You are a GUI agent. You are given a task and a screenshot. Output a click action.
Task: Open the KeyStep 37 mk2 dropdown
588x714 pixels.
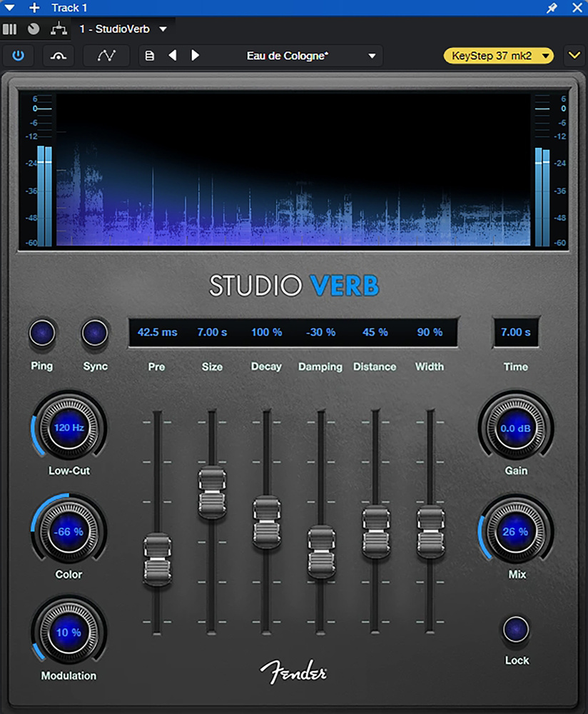pyautogui.click(x=499, y=56)
